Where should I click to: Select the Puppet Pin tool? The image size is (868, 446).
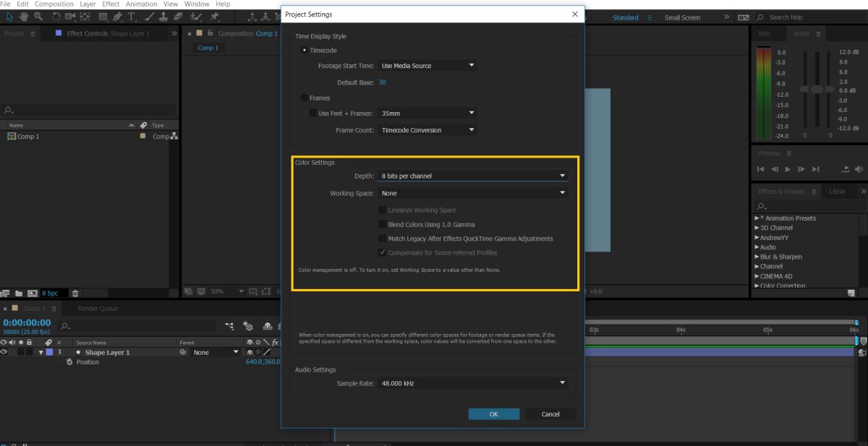(x=214, y=17)
